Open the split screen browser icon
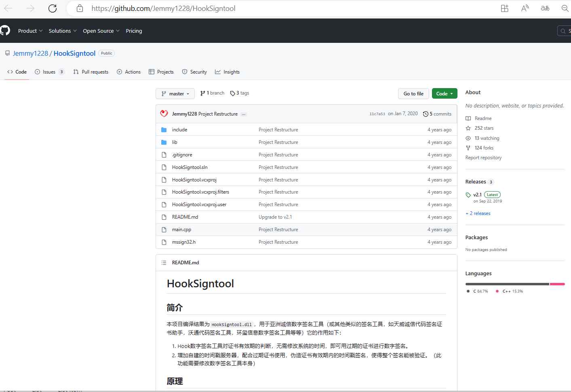571x392 pixels. point(505,8)
